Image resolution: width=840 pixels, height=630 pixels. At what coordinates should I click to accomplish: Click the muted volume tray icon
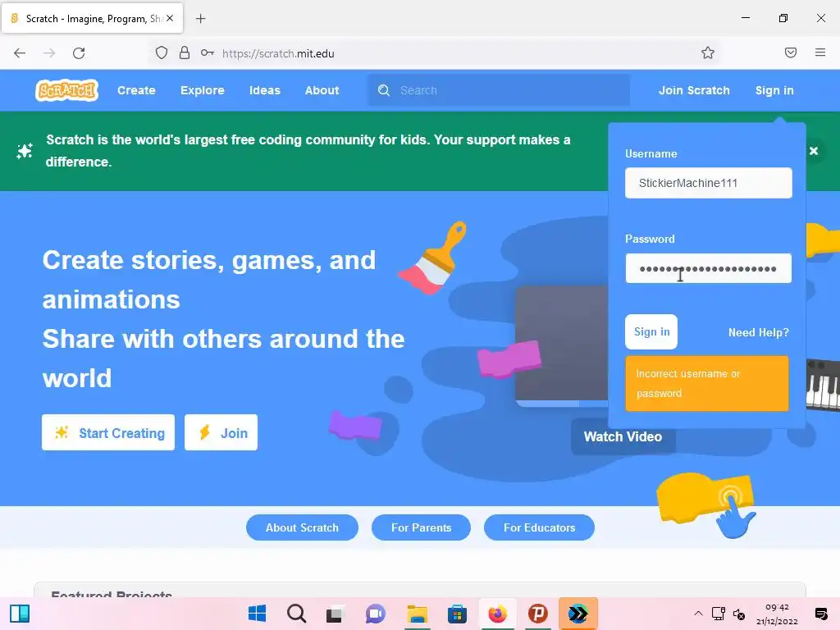pos(739,614)
